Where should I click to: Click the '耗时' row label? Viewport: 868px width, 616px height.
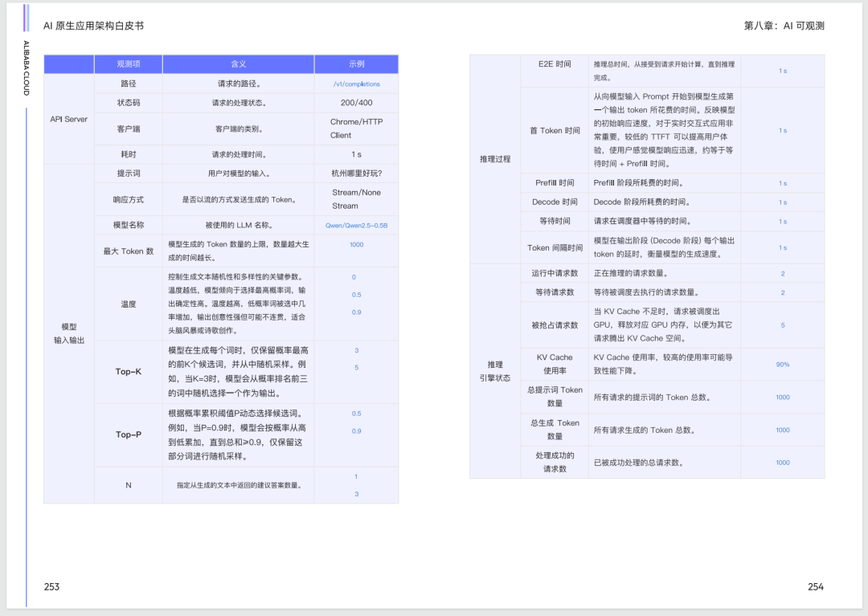[129, 154]
